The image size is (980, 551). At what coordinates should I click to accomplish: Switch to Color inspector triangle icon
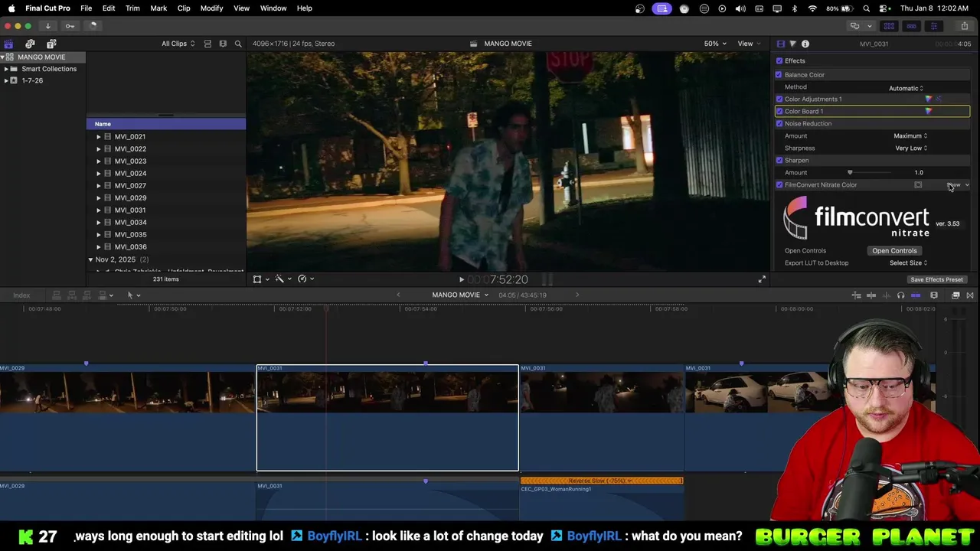(792, 44)
